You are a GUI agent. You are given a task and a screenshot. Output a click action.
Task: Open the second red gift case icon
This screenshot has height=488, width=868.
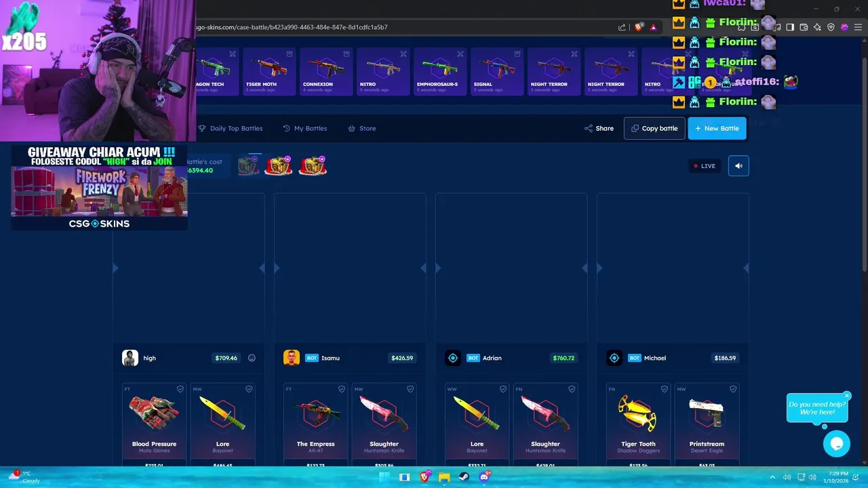coord(278,165)
